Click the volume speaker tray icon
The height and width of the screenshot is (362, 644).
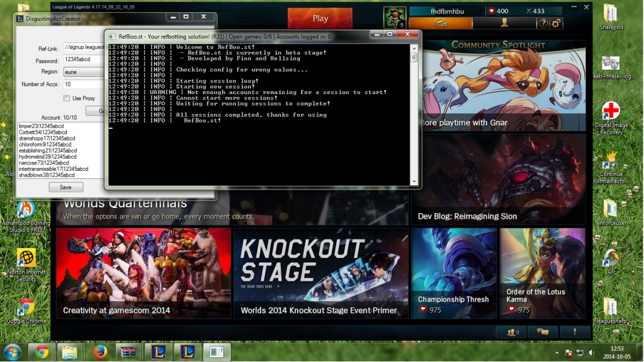(x=591, y=353)
